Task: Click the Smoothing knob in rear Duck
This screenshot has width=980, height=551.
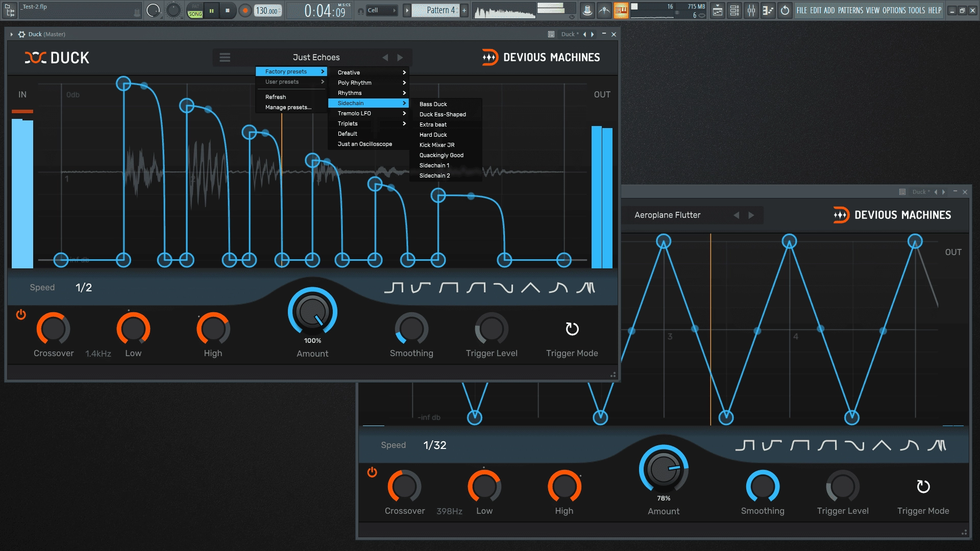Action: point(763,487)
